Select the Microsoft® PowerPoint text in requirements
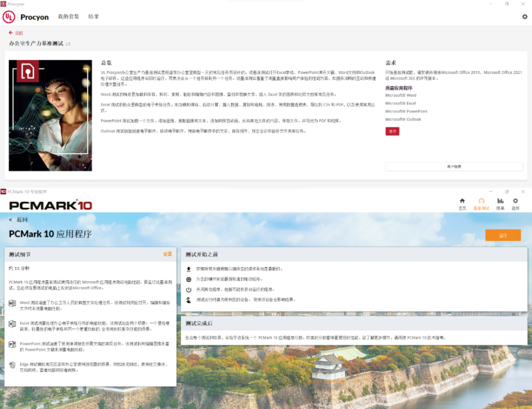 pyautogui.click(x=406, y=111)
